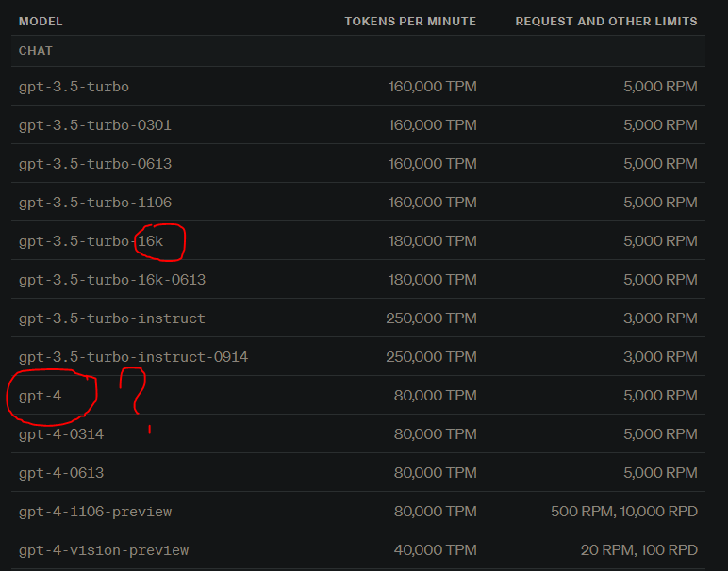The image size is (728, 571).
Task: Select the gpt-3.5-turbo-0301 row label
Action: coord(94,125)
